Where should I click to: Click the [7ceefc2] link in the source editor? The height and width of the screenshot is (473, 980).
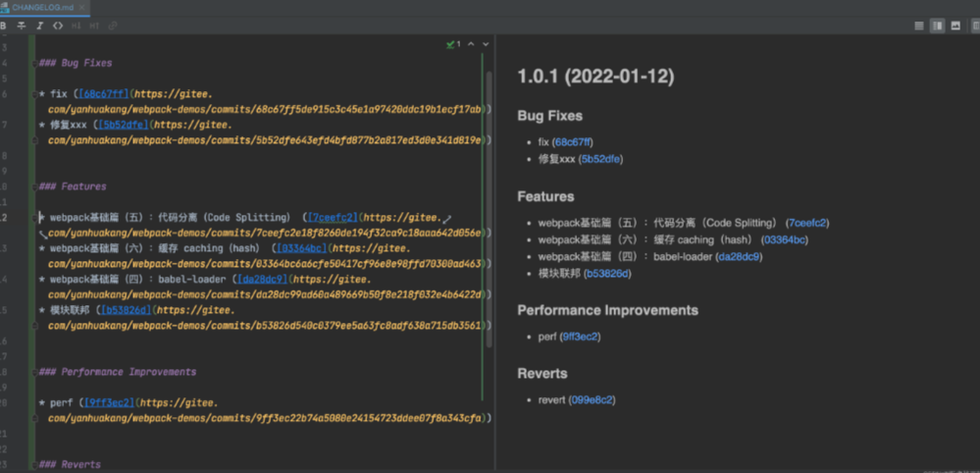click(332, 218)
